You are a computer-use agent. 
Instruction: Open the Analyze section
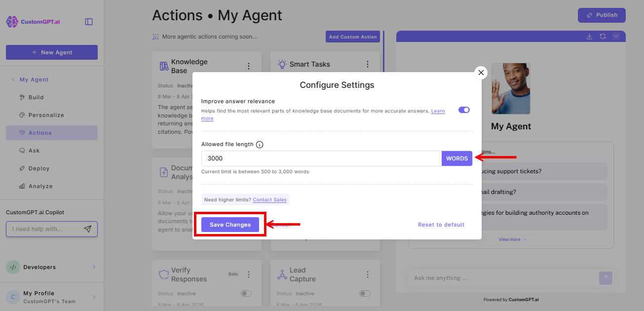tap(41, 186)
